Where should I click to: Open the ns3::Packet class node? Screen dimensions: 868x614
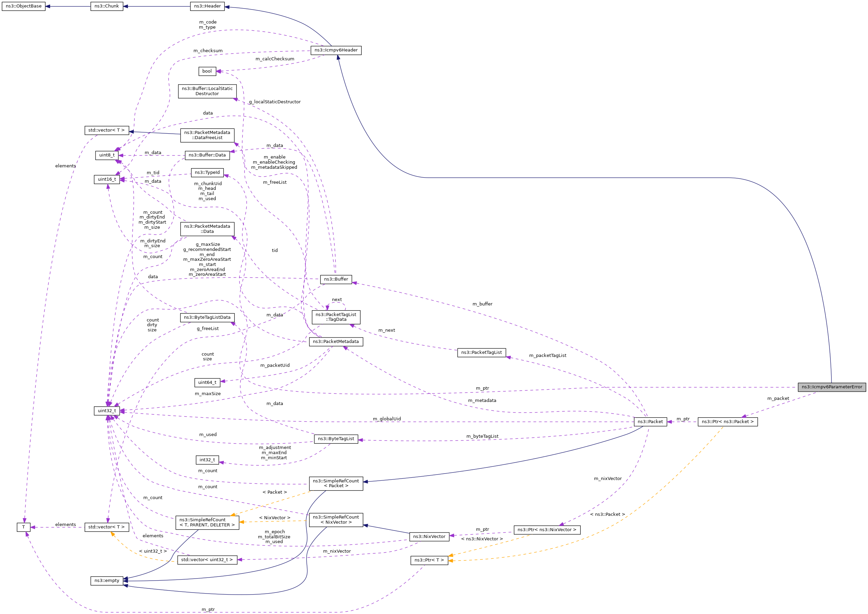pyautogui.click(x=650, y=422)
